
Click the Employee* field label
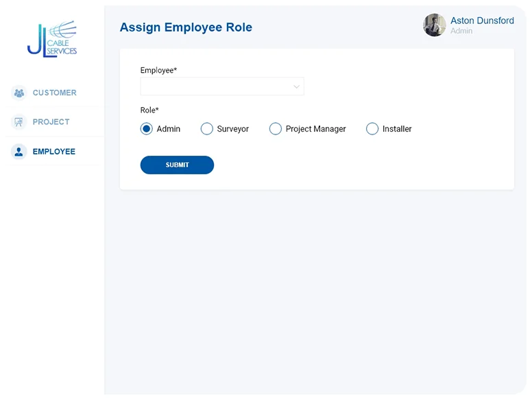point(158,70)
